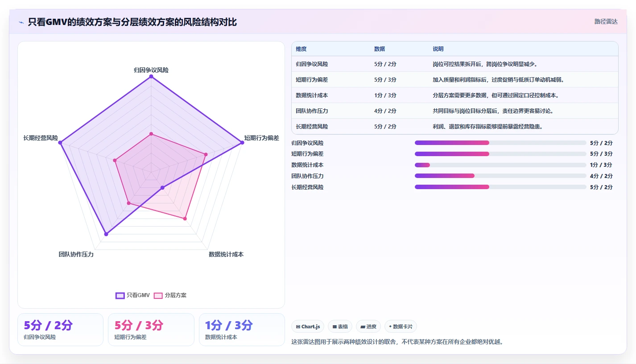Click the 归因争议风险 progress bar
The image size is (636, 364).
coord(500,143)
